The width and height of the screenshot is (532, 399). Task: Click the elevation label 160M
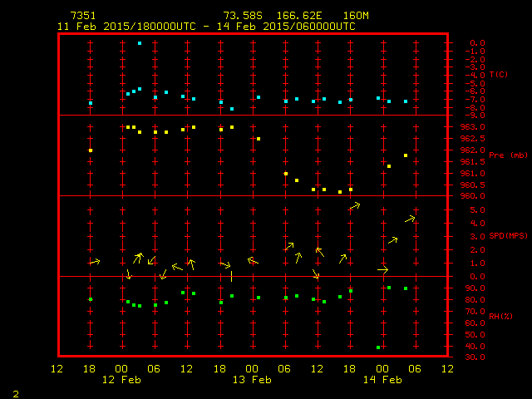pos(356,16)
